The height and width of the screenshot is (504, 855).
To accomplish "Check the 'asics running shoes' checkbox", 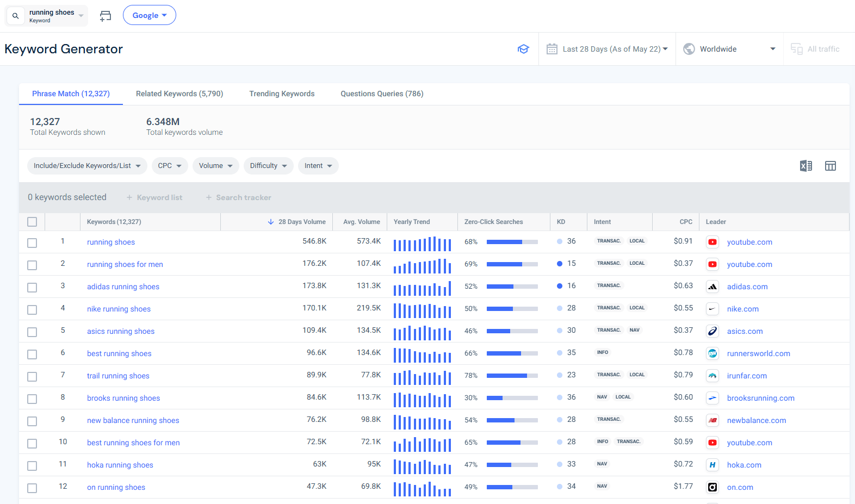I will point(32,332).
